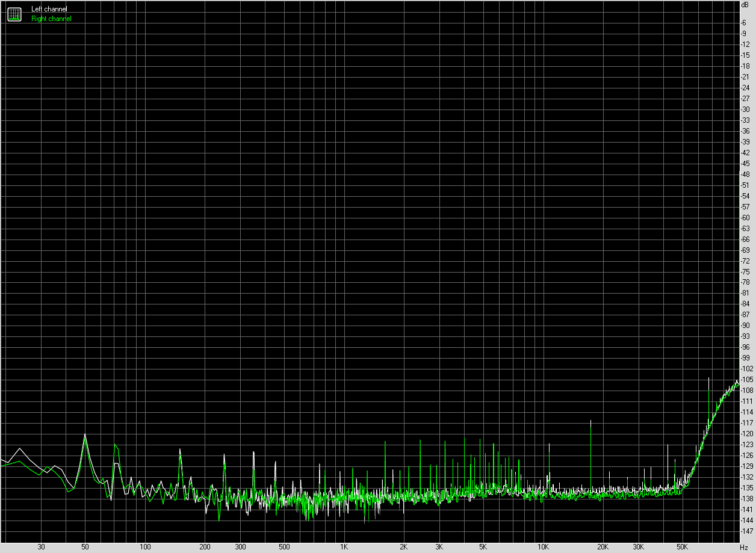The image size is (756, 553).
Task: Click the 3K frequency axis label
Action: pos(439,548)
